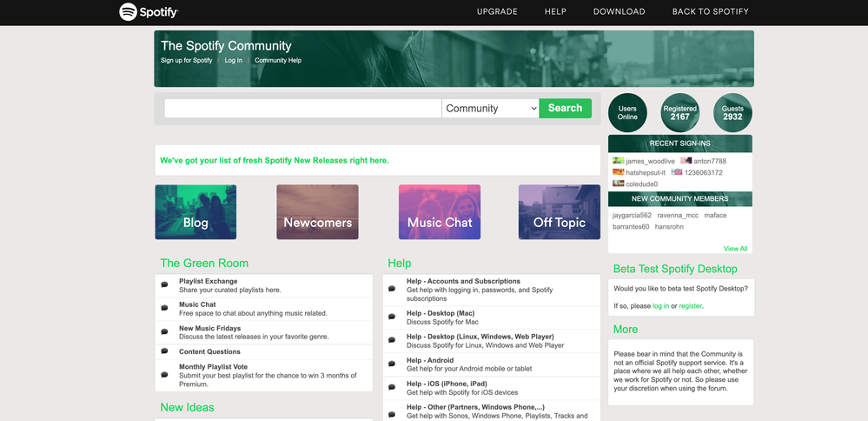View hatshepsut-it user profile
The width and height of the screenshot is (868, 421).
[646, 173]
